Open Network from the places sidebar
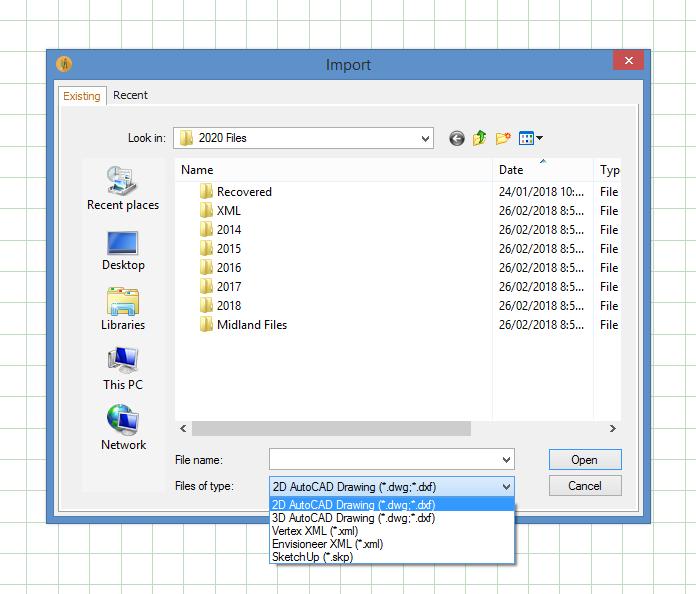This screenshot has width=696, height=594. (123, 429)
